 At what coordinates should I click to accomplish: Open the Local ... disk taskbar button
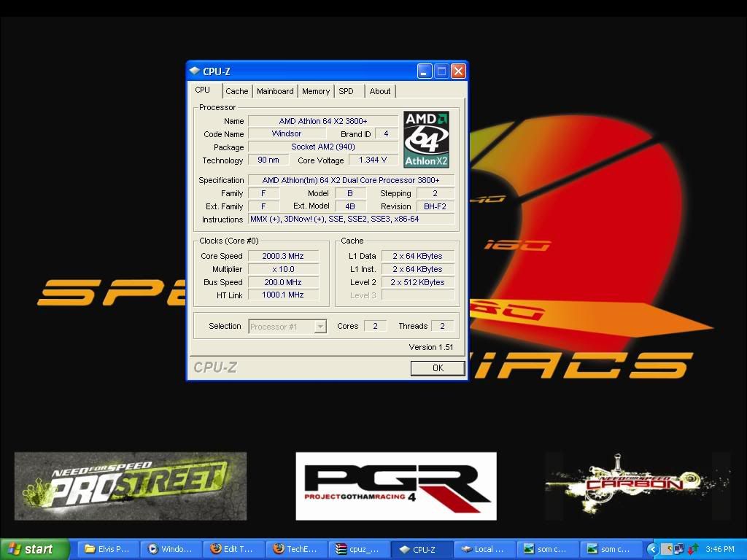click(485, 549)
